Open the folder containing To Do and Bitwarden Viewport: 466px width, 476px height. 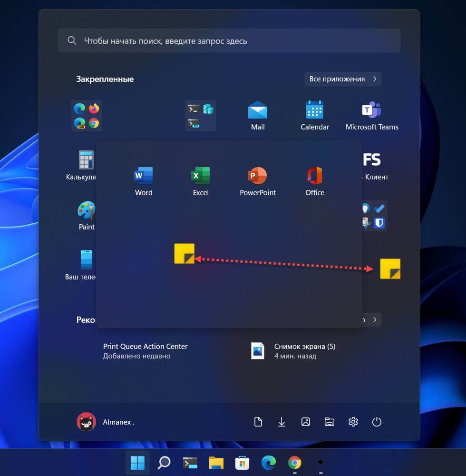pos(374,216)
